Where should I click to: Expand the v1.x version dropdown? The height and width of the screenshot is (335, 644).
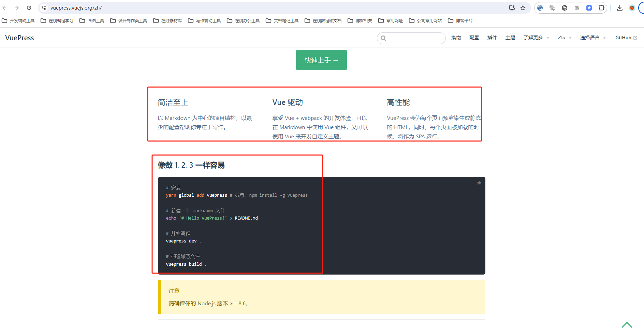(x=565, y=38)
